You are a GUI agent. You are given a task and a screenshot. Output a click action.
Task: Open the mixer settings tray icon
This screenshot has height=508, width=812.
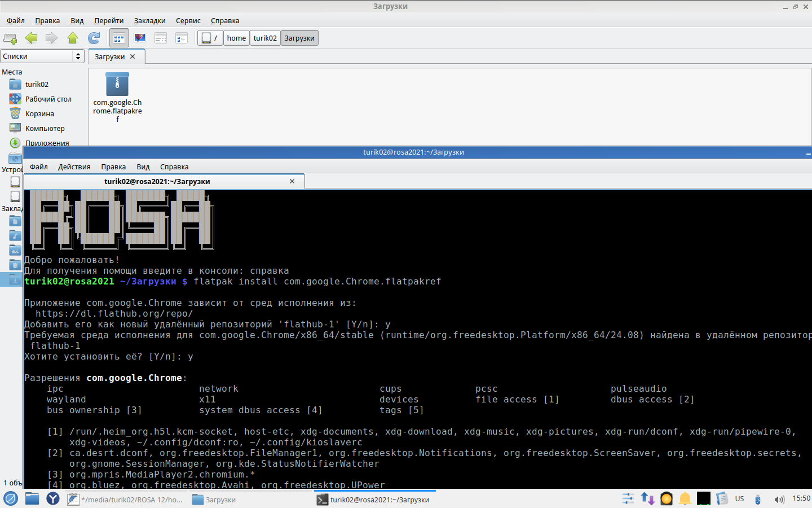628,499
